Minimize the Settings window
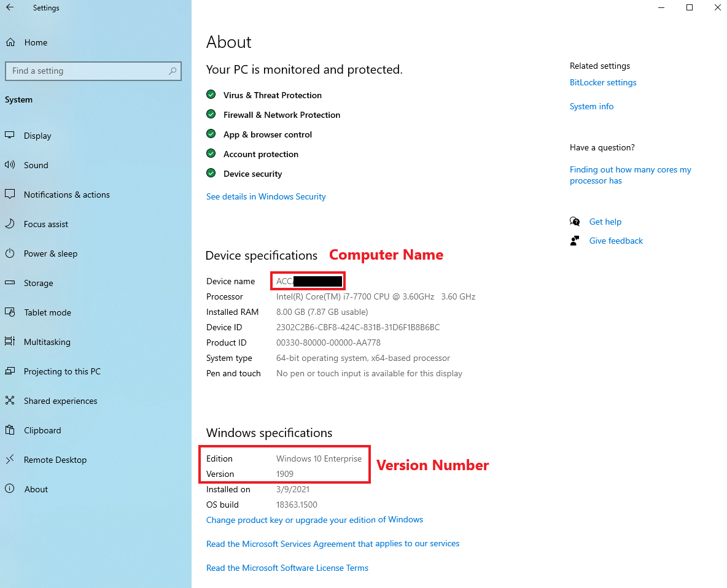 (x=661, y=7)
